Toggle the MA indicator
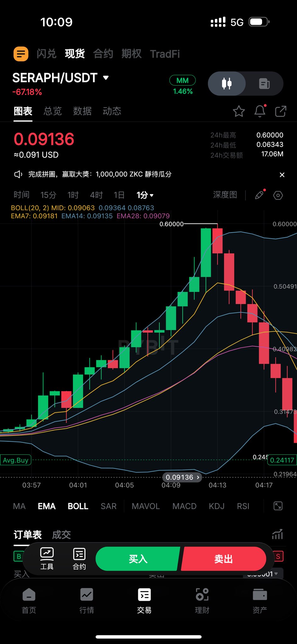Image resolution: width=297 pixels, height=644 pixels. click(x=19, y=506)
